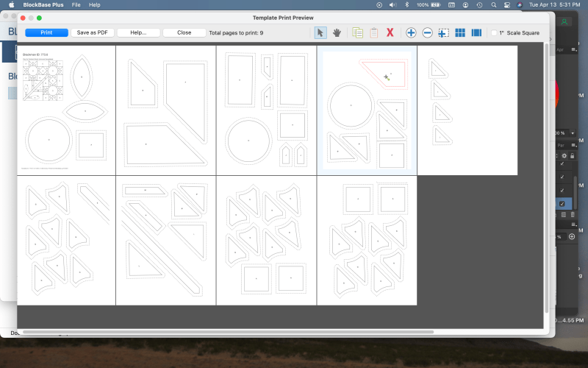Toggle the highlighted checkbox in right panel

(x=562, y=203)
